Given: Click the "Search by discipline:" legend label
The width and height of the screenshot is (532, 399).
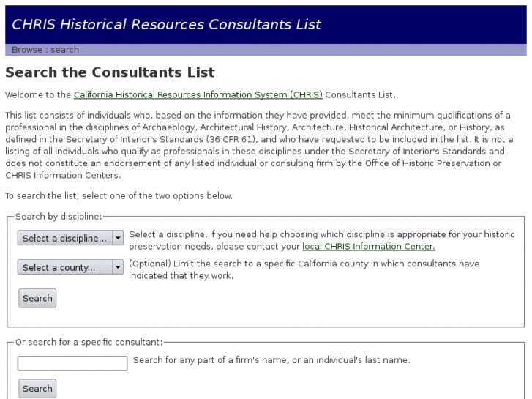Looking at the screenshot, I should click(59, 217).
